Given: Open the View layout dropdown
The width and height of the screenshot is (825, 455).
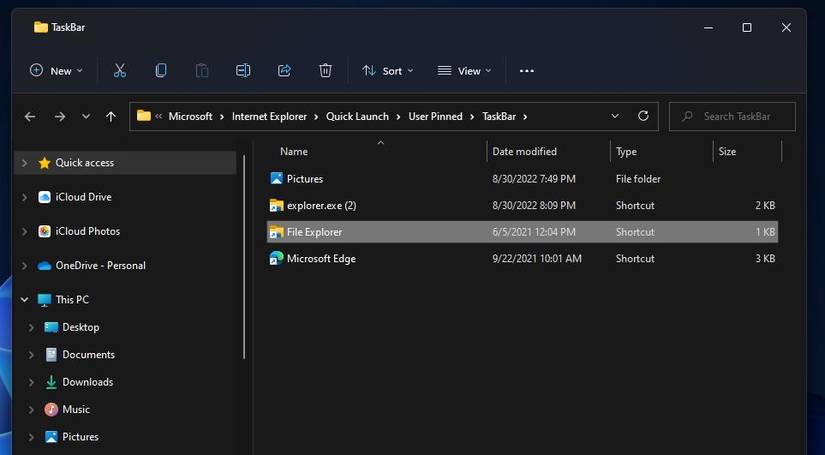Looking at the screenshot, I should 464,71.
